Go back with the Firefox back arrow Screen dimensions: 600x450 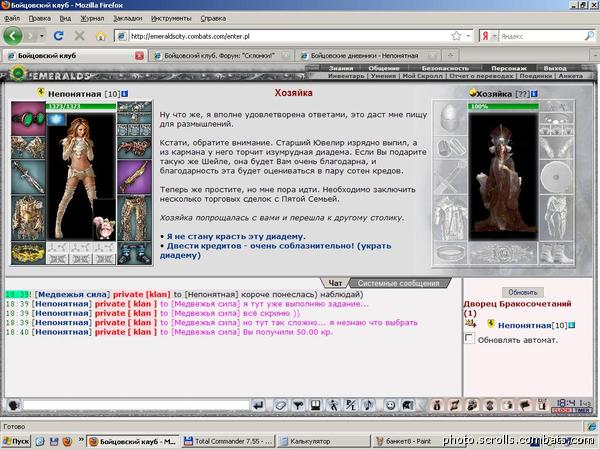coord(13,36)
